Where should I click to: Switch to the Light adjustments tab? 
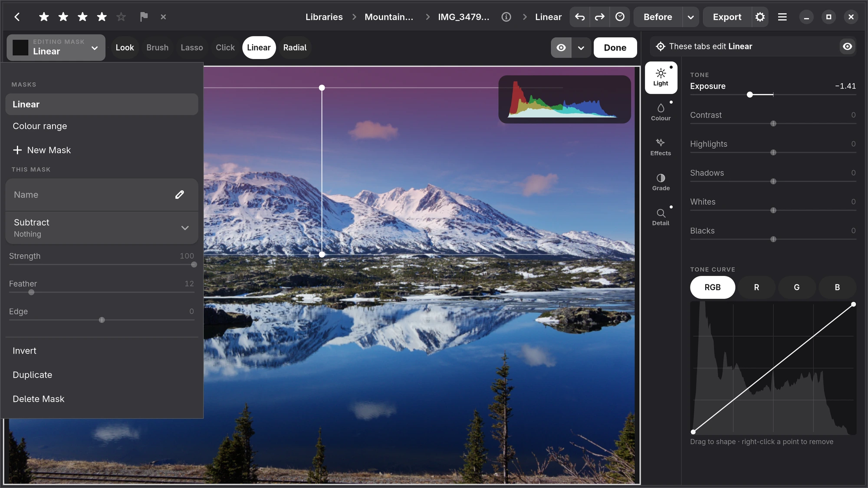coord(661,78)
